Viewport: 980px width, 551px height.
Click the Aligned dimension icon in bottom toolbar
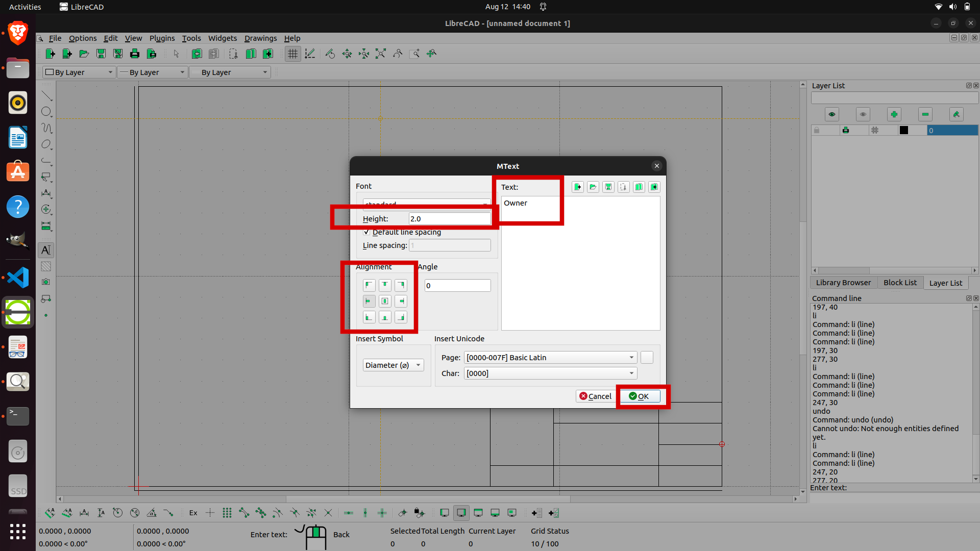point(50,513)
